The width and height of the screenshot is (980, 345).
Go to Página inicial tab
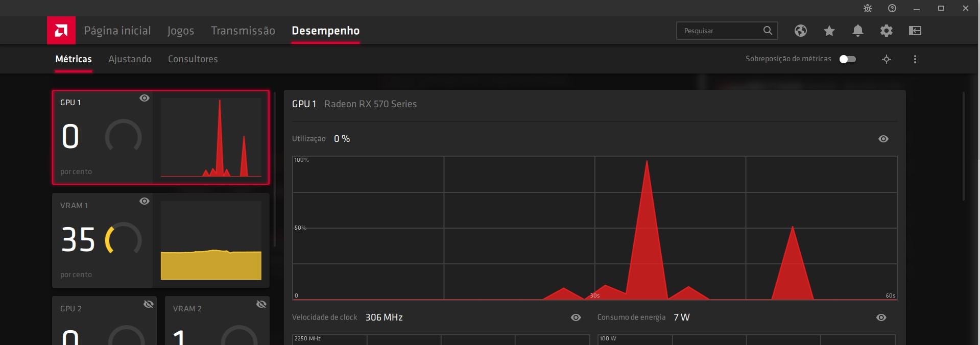tap(117, 31)
